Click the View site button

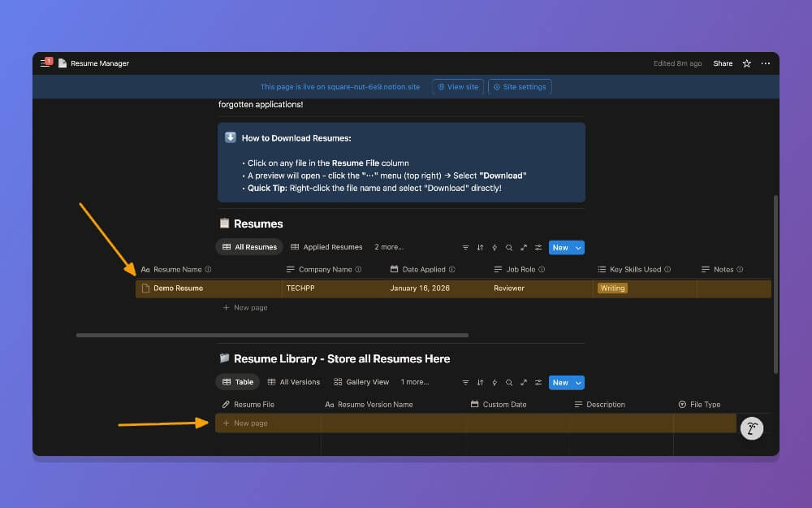(x=457, y=86)
